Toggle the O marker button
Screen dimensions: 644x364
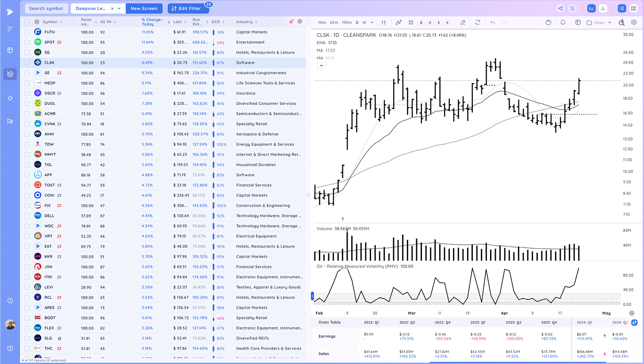click(x=430, y=23)
